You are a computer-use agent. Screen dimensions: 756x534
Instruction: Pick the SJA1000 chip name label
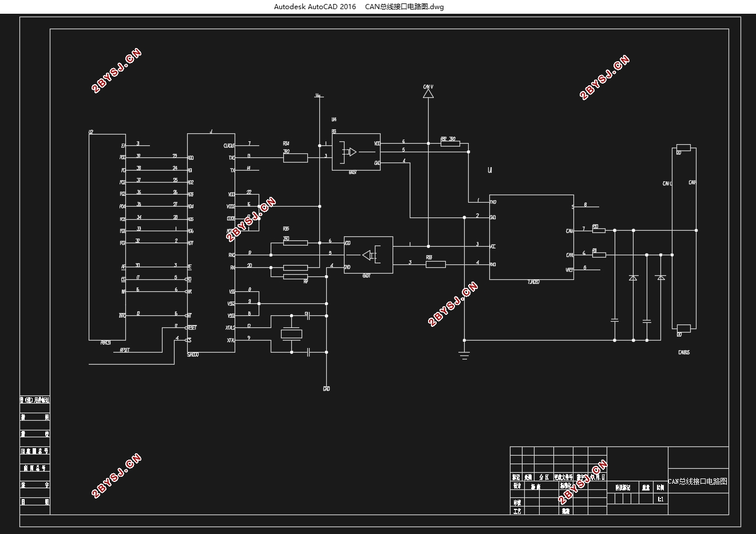(193, 355)
